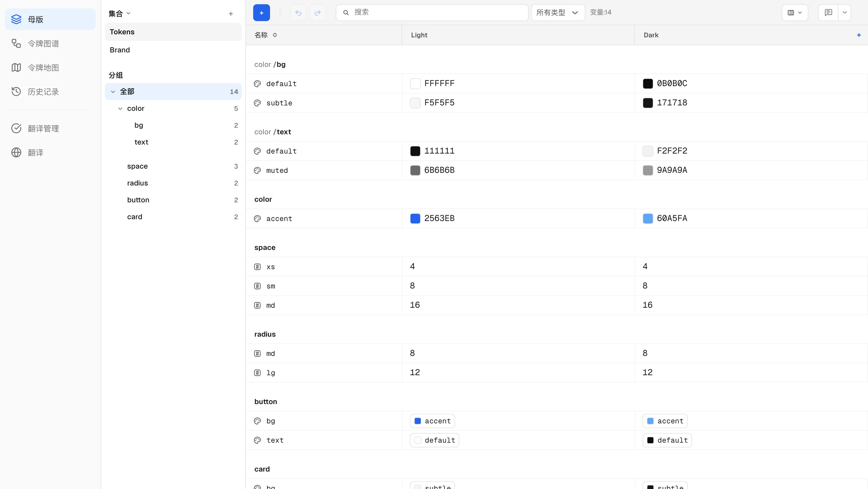
Task: Sort by the 名称 column header arrows
Action: pyautogui.click(x=275, y=35)
